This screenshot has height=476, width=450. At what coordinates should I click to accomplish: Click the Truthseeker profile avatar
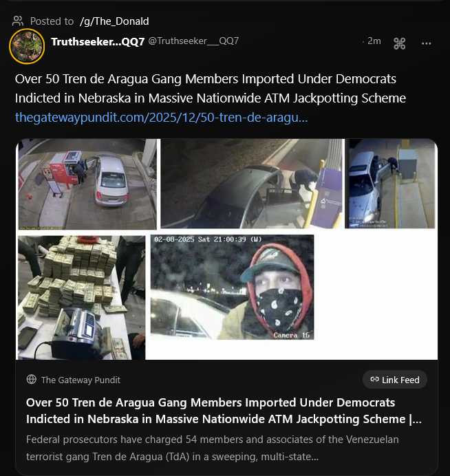click(27, 46)
